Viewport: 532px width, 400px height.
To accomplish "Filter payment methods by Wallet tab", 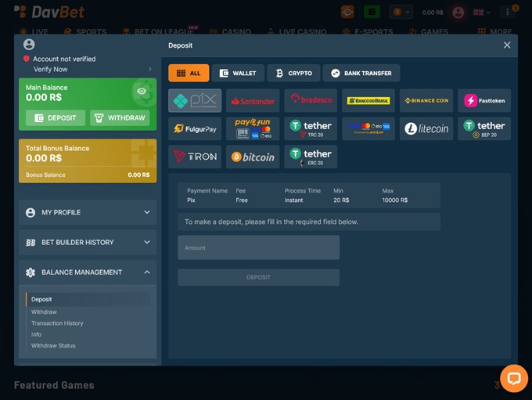I will click(x=238, y=74).
